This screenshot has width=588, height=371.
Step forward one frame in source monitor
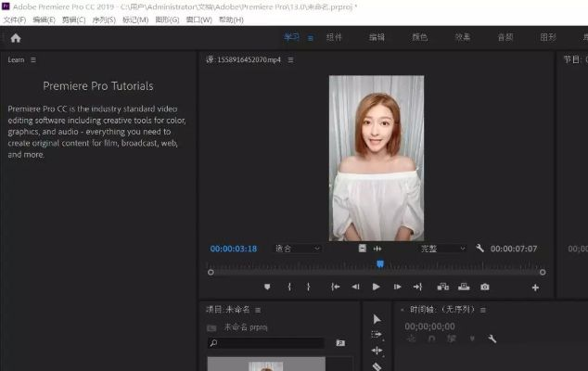(397, 288)
